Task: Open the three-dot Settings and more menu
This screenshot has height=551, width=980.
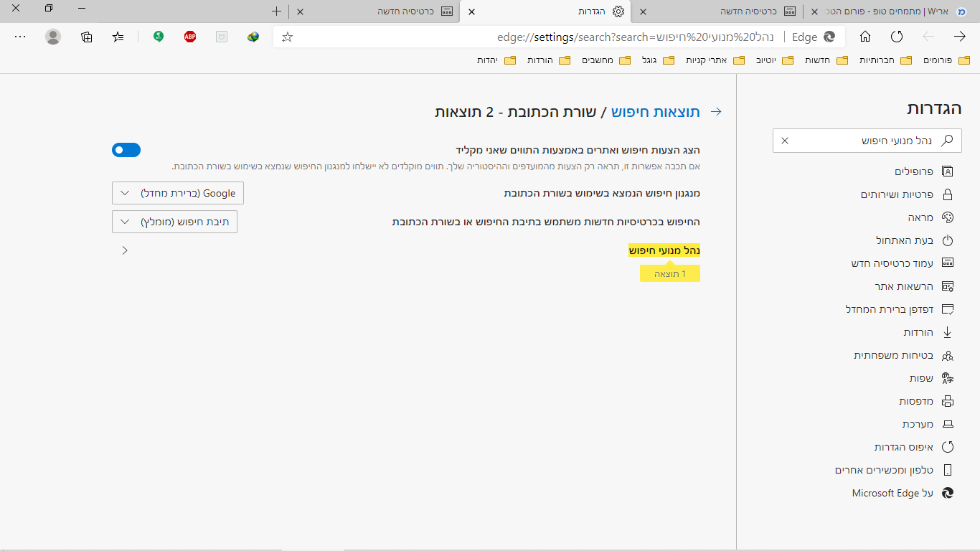Action: [20, 37]
